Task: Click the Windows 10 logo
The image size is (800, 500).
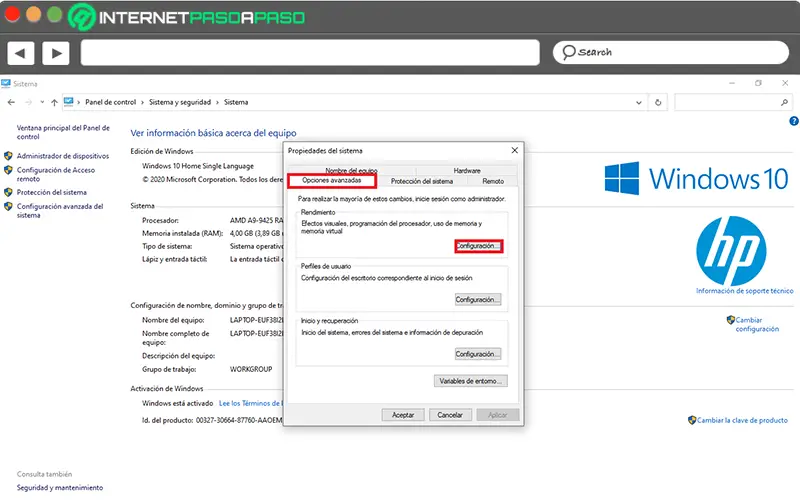Action: tap(696, 178)
